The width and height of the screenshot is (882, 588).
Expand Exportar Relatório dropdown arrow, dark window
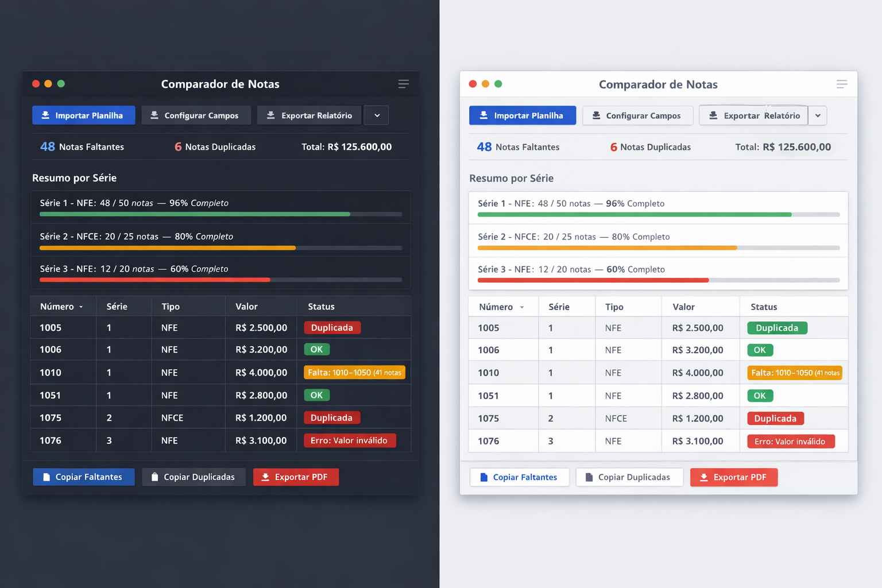377,115
